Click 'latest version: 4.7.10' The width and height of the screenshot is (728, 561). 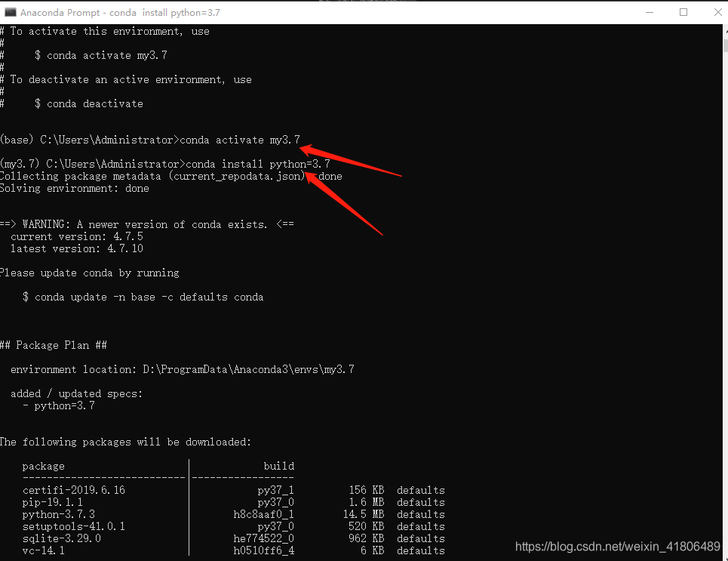click(77, 248)
